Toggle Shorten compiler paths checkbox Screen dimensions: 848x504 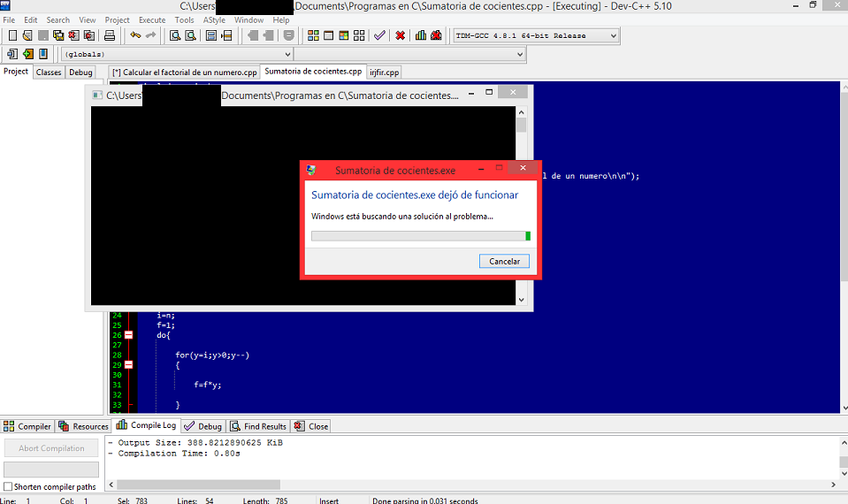(8, 486)
